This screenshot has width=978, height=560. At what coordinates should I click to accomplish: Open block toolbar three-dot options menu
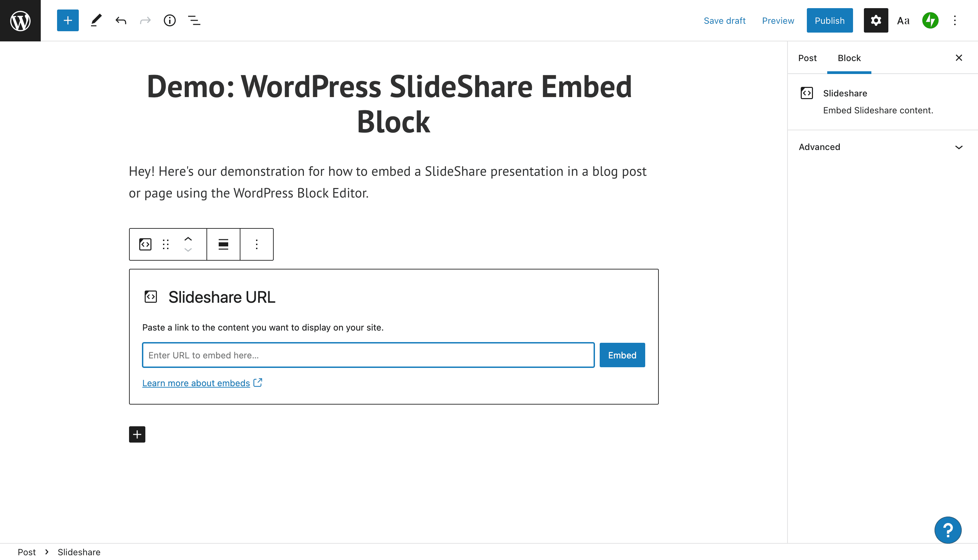pyautogui.click(x=257, y=244)
